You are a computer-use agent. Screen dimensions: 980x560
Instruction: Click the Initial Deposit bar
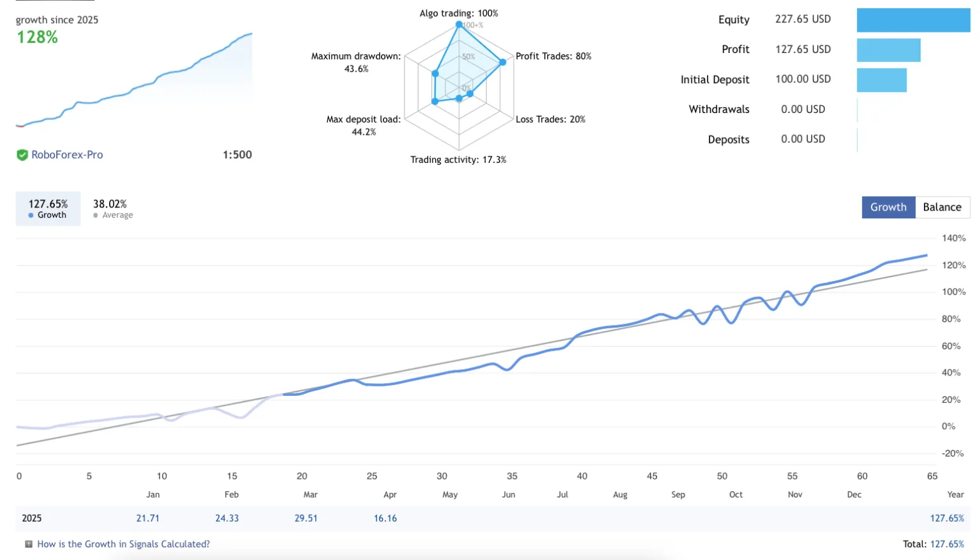[881, 80]
